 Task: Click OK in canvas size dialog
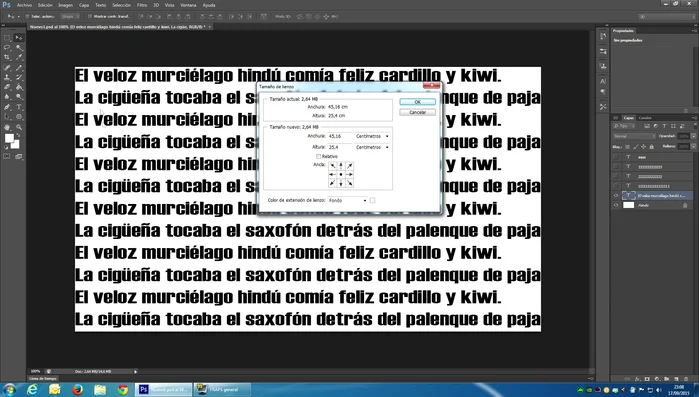tap(417, 102)
